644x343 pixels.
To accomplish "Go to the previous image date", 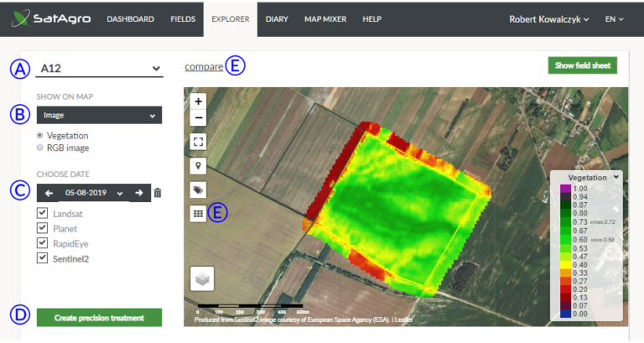I will tap(49, 193).
